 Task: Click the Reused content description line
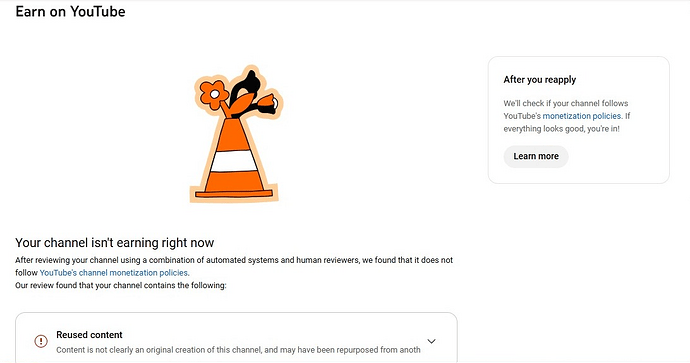pyautogui.click(x=238, y=350)
